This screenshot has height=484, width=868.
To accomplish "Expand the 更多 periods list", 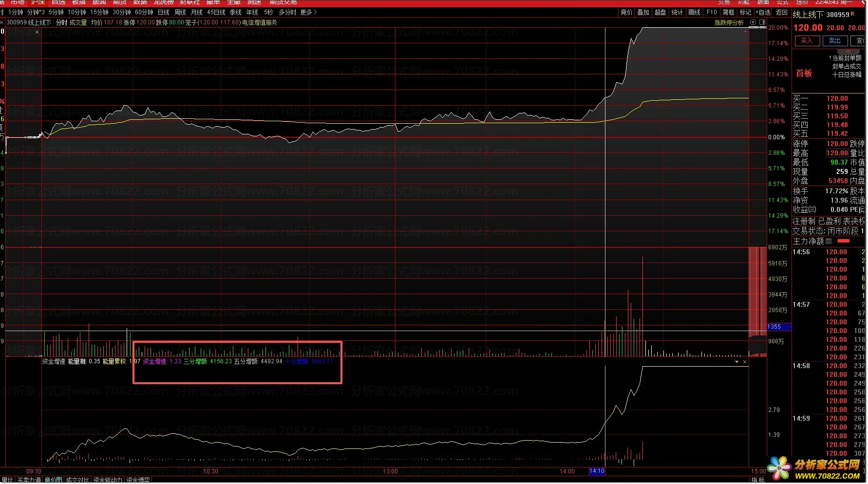I will [x=308, y=12].
